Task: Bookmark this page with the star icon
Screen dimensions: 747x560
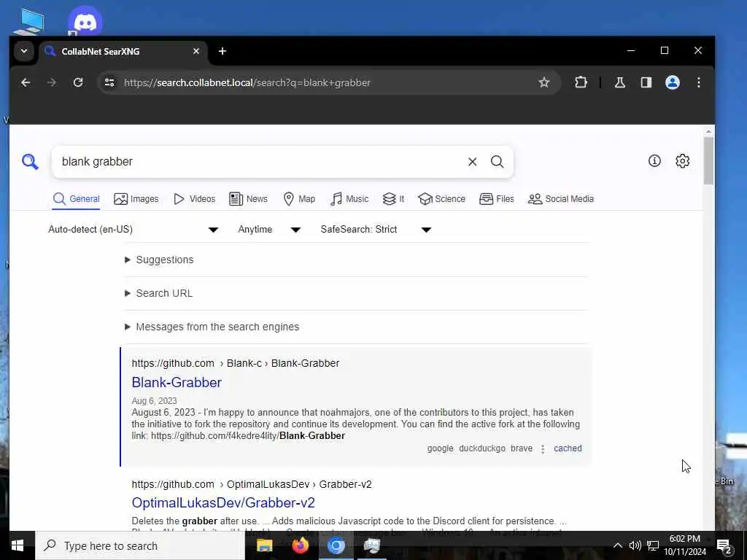Action: pyautogui.click(x=544, y=82)
